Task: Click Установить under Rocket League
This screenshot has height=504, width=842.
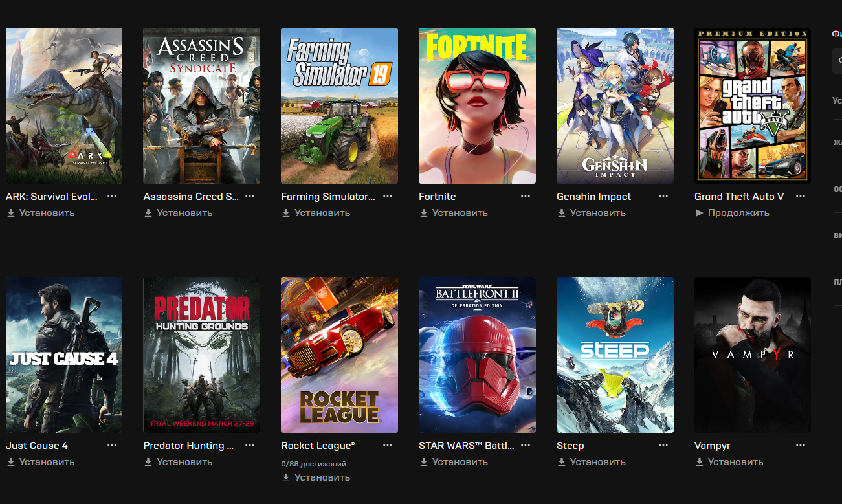Action: pyautogui.click(x=316, y=477)
